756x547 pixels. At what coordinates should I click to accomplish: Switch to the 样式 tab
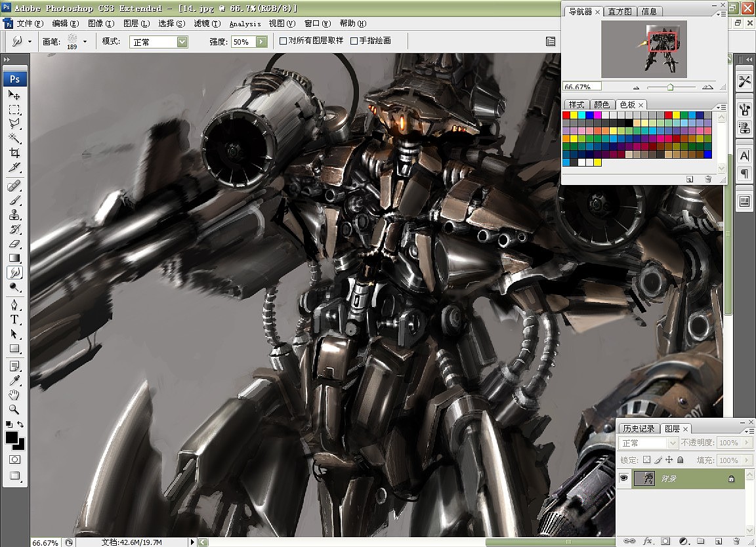[576, 104]
